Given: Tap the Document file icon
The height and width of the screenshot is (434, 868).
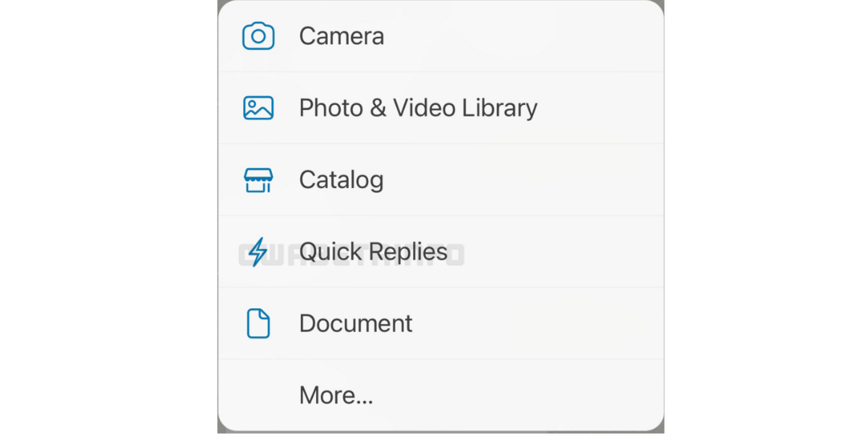Looking at the screenshot, I should tap(258, 323).
